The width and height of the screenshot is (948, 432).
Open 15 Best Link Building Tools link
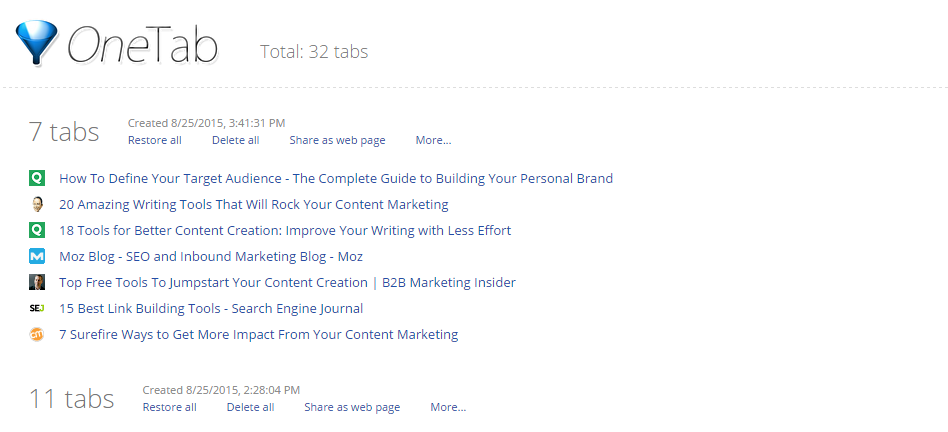click(211, 308)
